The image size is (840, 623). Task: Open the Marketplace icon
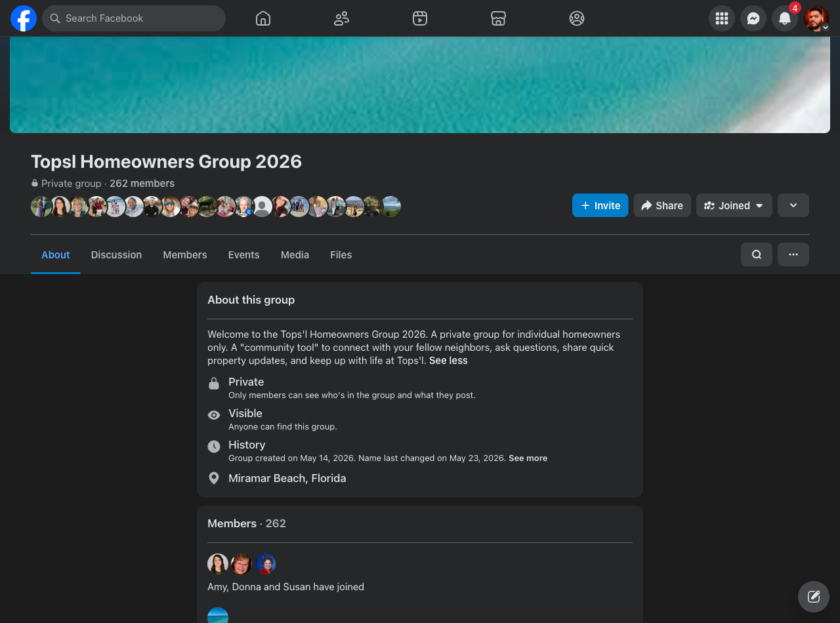point(498,18)
